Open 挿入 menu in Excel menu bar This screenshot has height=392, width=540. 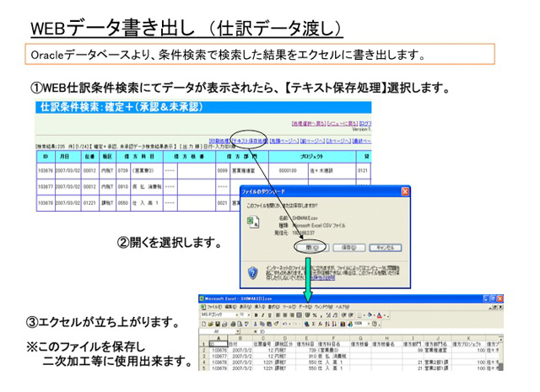260,308
